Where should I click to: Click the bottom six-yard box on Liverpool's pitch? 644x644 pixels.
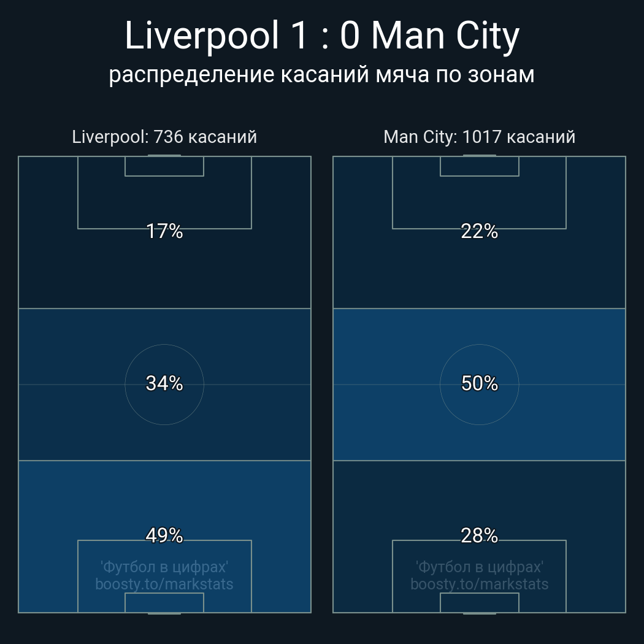coord(164,603)
